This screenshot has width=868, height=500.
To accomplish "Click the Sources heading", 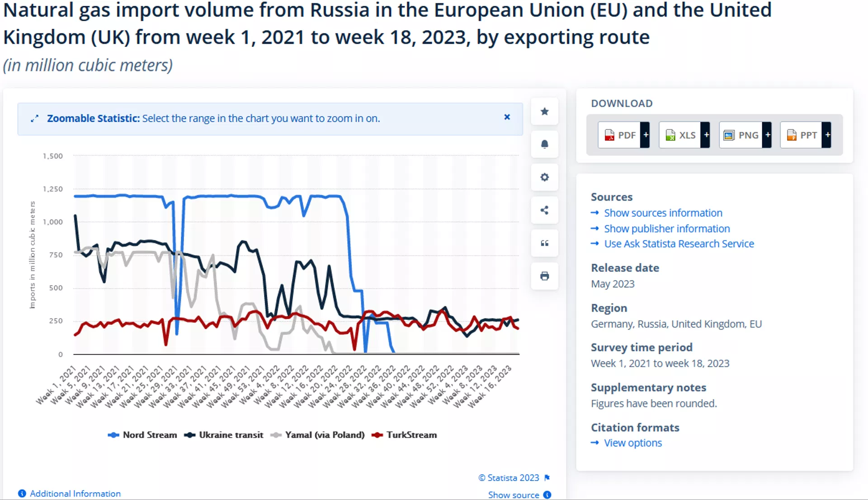I will 612,197.
